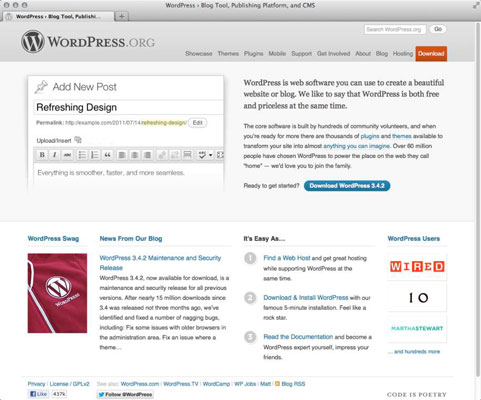The height and width of the screenshot is (400, 481).
Task: Apply blockquote formatting in editor toolbar
Action: [107, 155]
